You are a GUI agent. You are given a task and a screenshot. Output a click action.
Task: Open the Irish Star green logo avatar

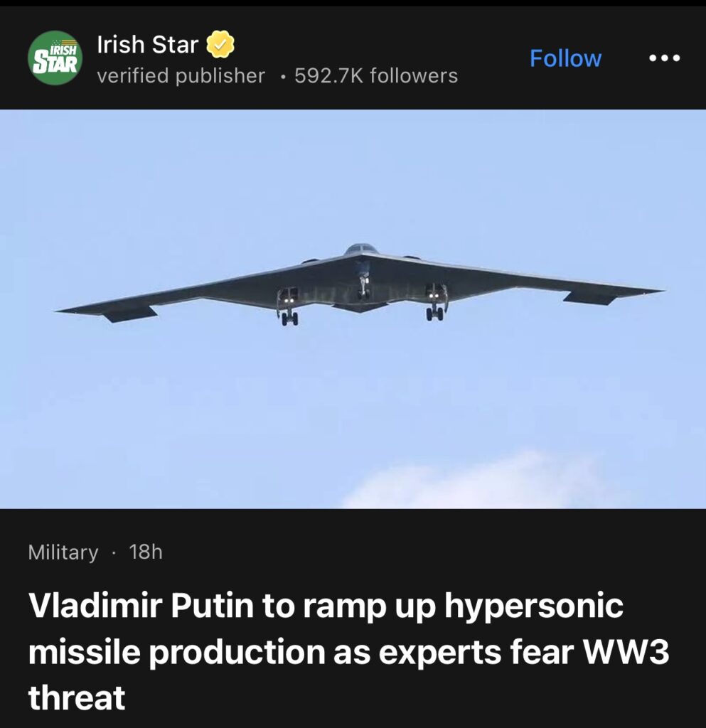tap(55, 58)
